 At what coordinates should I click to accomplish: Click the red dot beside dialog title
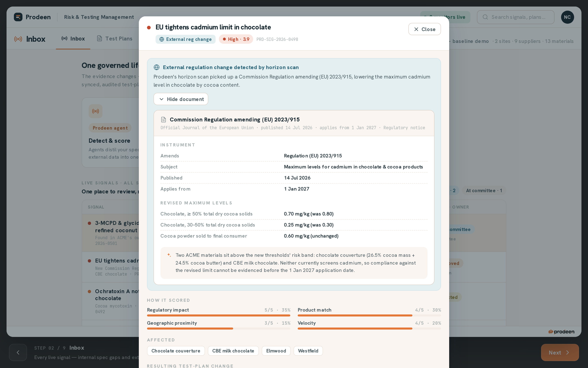pos(149,28)
